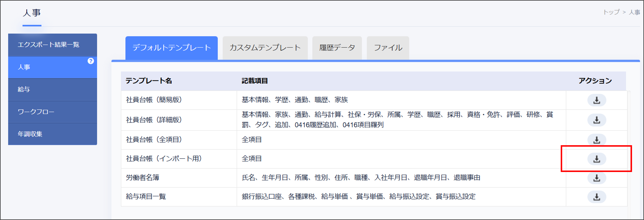Image resolution: width=644 pixels, height=220 pixels.
Task: Open ワークフロー sidebar item
Action: pyautogui.click(x=36, y=112)
